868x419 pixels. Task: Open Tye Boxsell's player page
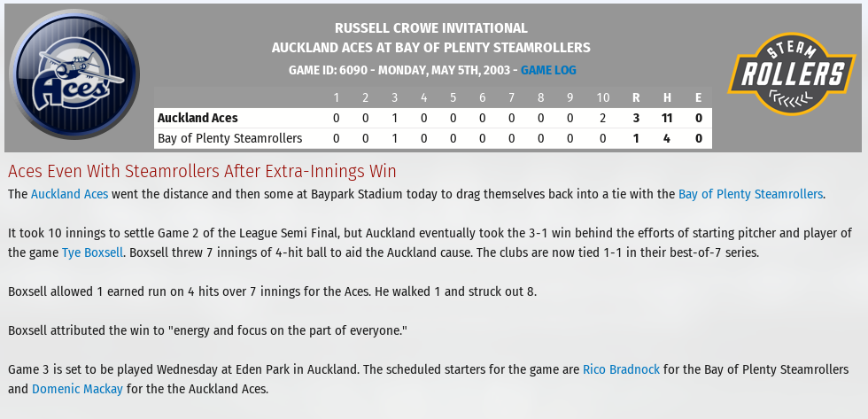tap(92, 252)
